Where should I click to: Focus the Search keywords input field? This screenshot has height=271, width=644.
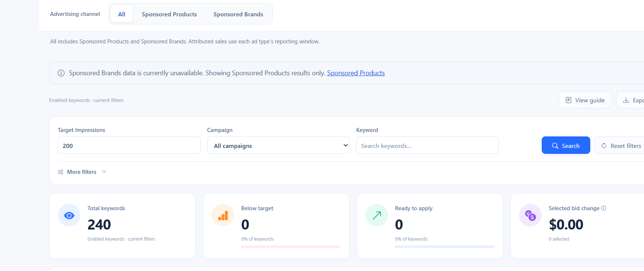pos(427,145)
